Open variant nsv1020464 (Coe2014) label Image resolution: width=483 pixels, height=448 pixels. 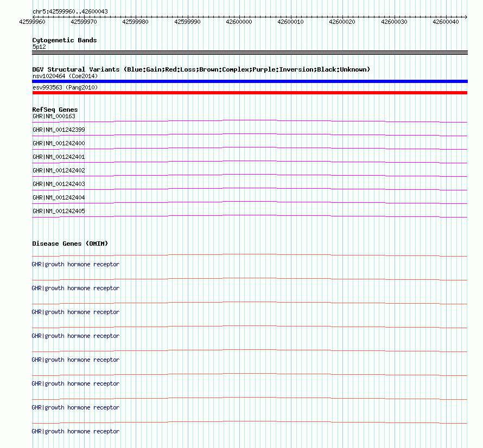(x=65, y=76)
